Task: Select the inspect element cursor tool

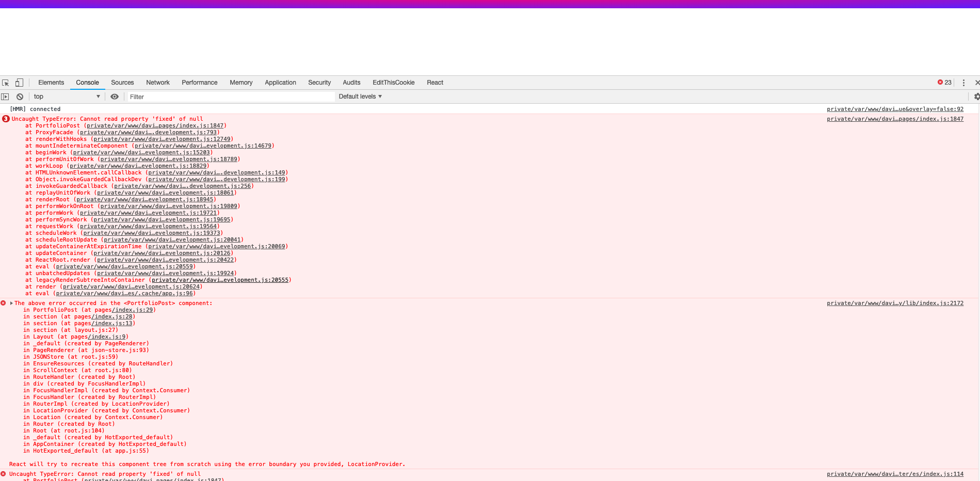Action: 5,82
